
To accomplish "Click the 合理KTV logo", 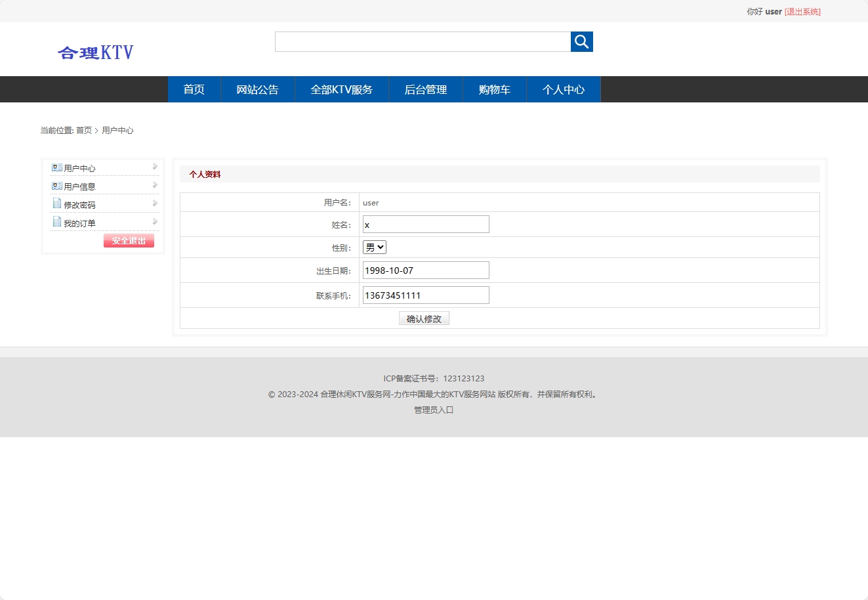I will click(96, 52).
